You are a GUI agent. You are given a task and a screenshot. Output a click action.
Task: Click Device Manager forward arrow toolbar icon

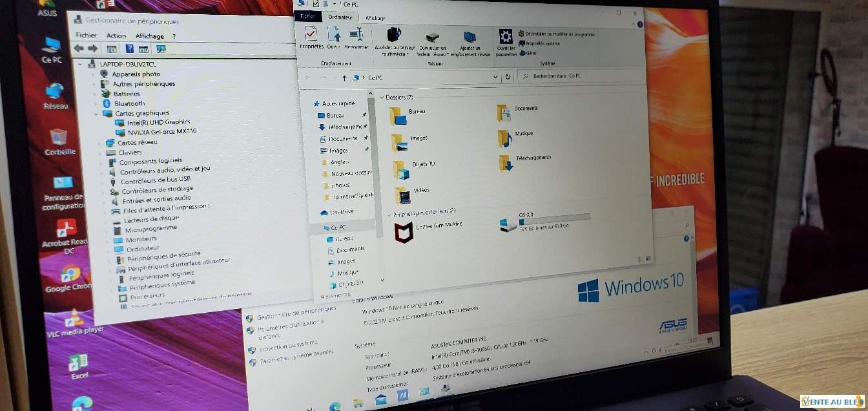point(93,48)
